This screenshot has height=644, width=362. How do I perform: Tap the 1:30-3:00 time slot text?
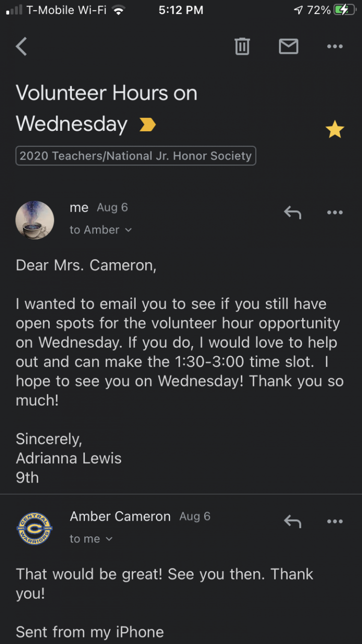pyautogui.click(x=243, y=362)
